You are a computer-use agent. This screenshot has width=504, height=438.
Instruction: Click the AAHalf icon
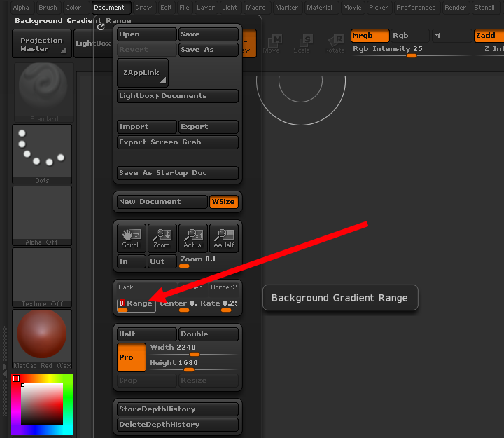(224, 238)
